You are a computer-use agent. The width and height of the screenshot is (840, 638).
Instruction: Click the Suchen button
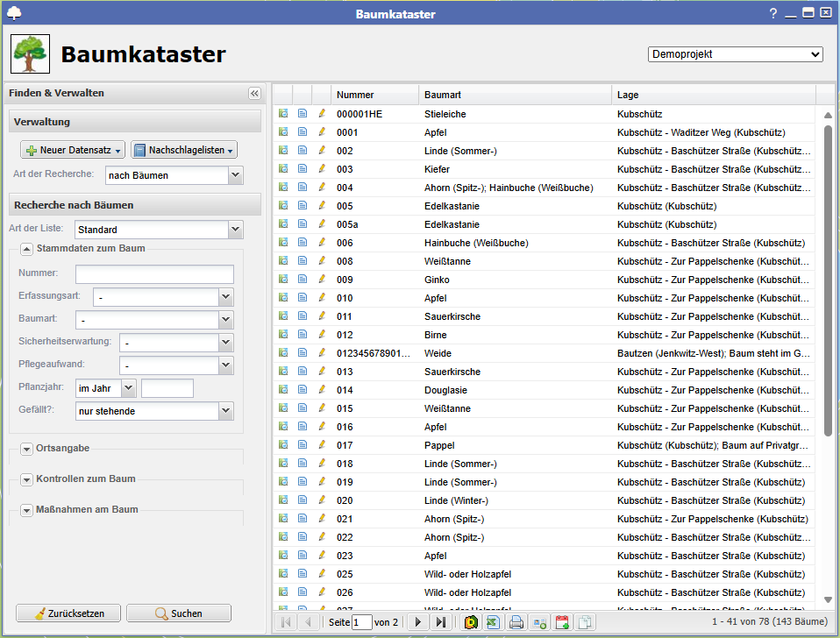coord(179,613)
